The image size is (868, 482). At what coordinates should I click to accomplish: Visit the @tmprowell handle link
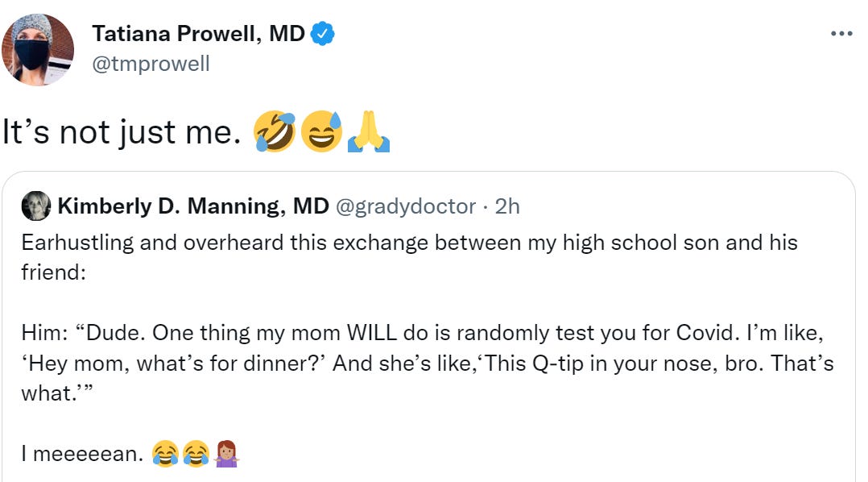click(151, 64)
